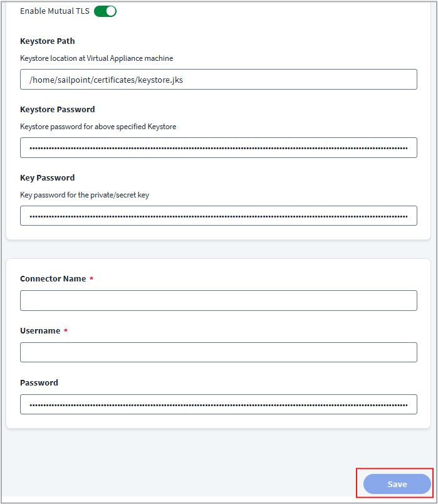Click the Connector Name text box
438x504 pixels.
[218, 301]
